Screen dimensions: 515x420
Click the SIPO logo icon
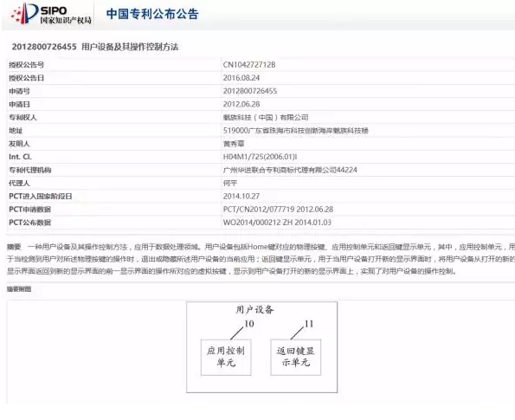pos(50,14)
